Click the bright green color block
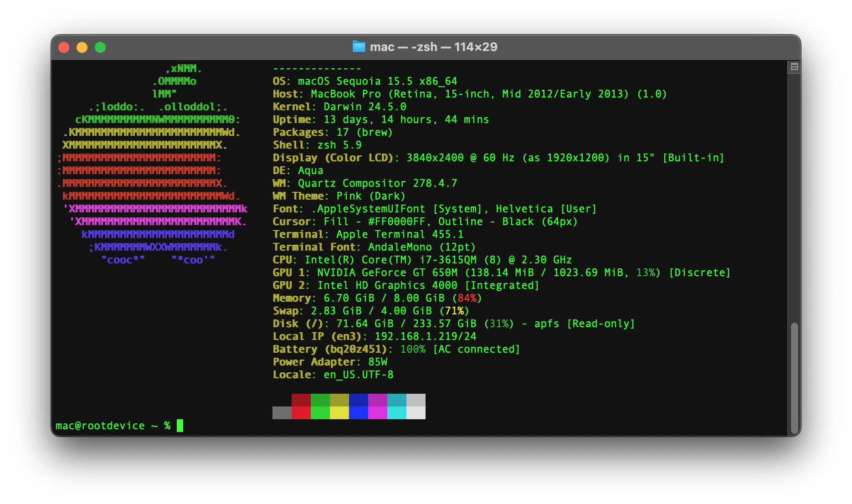Viewport: 852px width, 504px height. click(320, 413)
